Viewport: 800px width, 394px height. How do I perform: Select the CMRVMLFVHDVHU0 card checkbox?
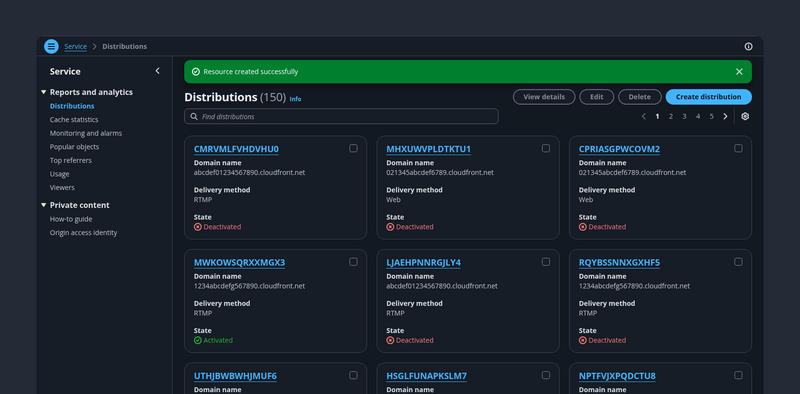[x=353, y=149]
